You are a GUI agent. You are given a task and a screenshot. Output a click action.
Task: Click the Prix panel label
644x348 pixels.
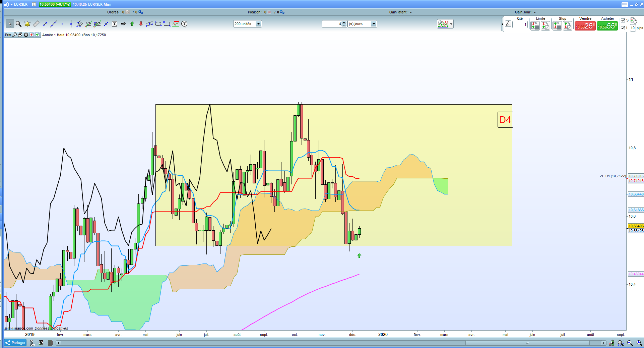pos(8,35)
